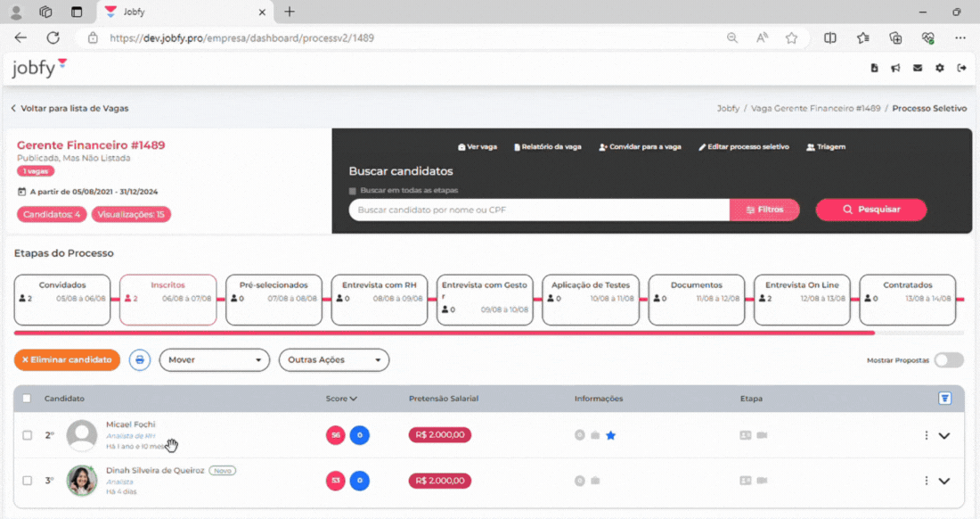Click the blue star icon for Micael Fochi
Screen dimensions: 980x519
click(x=611, y=435)
